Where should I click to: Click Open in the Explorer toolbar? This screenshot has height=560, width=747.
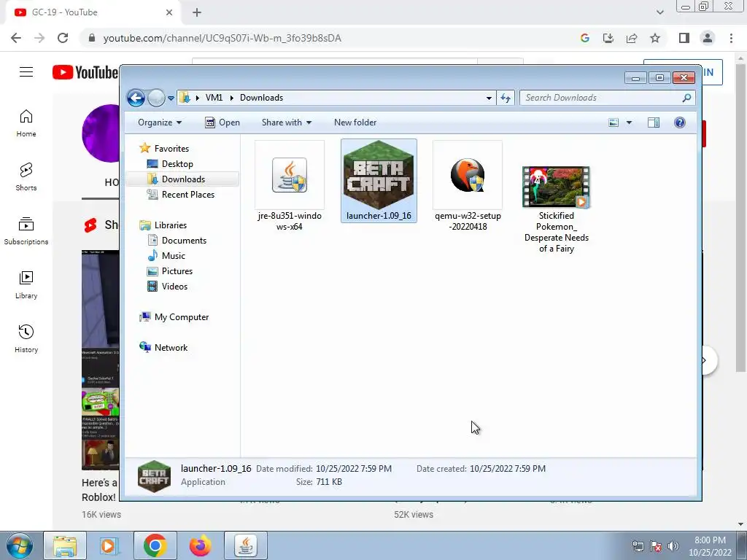point(222,122)
